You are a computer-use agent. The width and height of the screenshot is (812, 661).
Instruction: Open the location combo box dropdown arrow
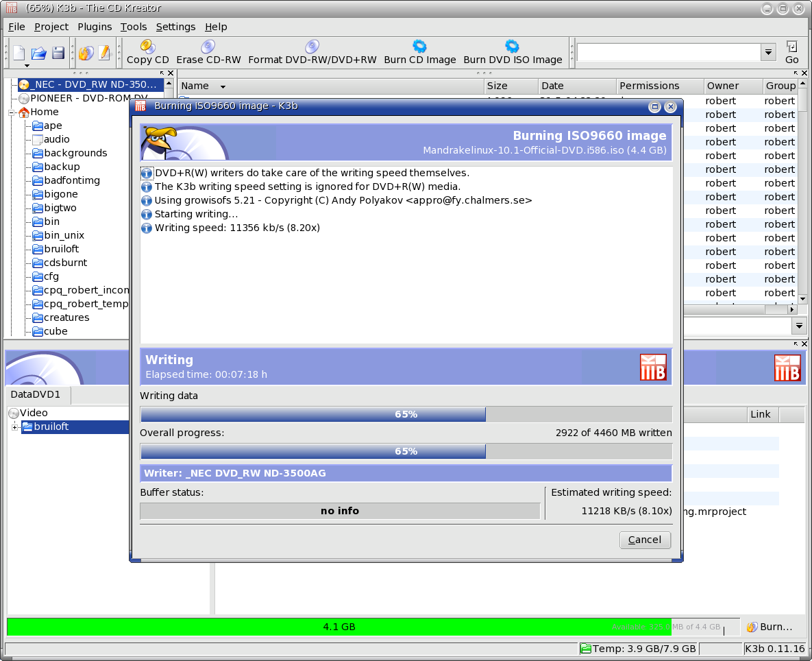[x=769, y=52]
